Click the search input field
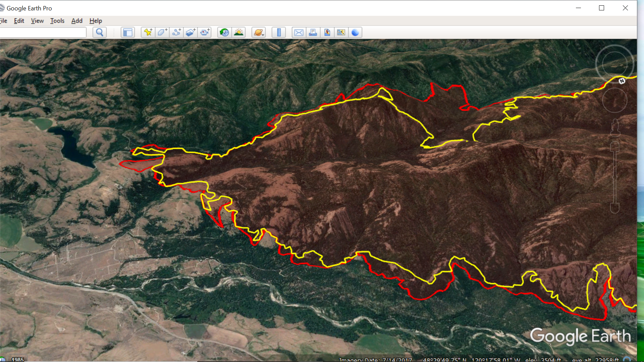 pos(43,33)
